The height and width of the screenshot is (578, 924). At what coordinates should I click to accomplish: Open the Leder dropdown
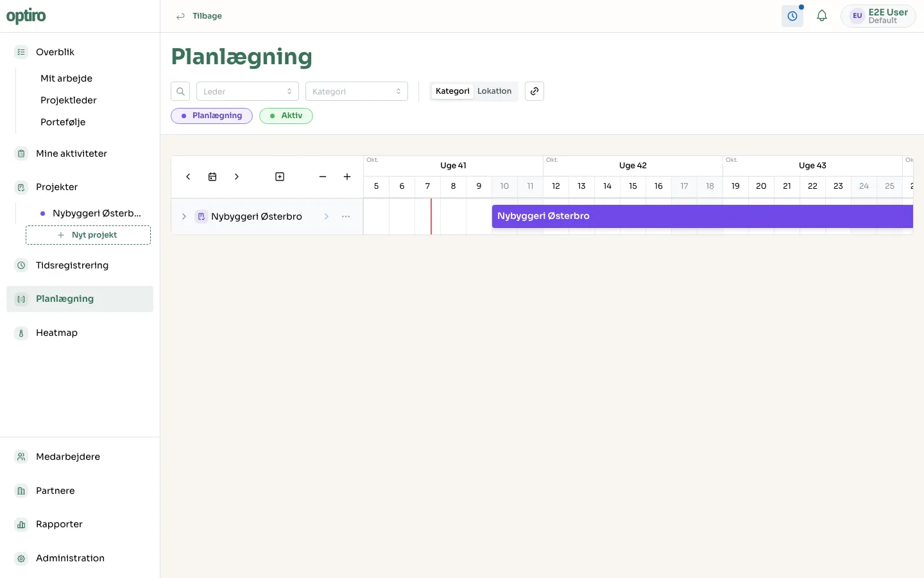pos(248,91)
